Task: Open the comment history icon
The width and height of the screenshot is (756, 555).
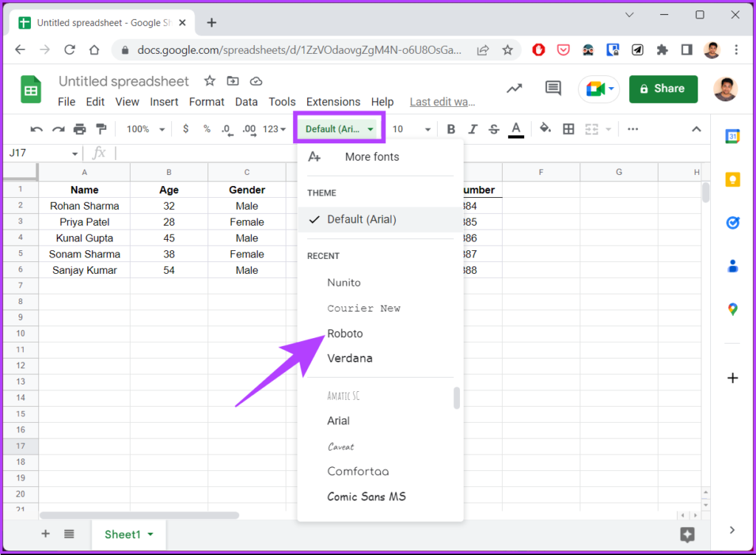Action: point(553,89)
